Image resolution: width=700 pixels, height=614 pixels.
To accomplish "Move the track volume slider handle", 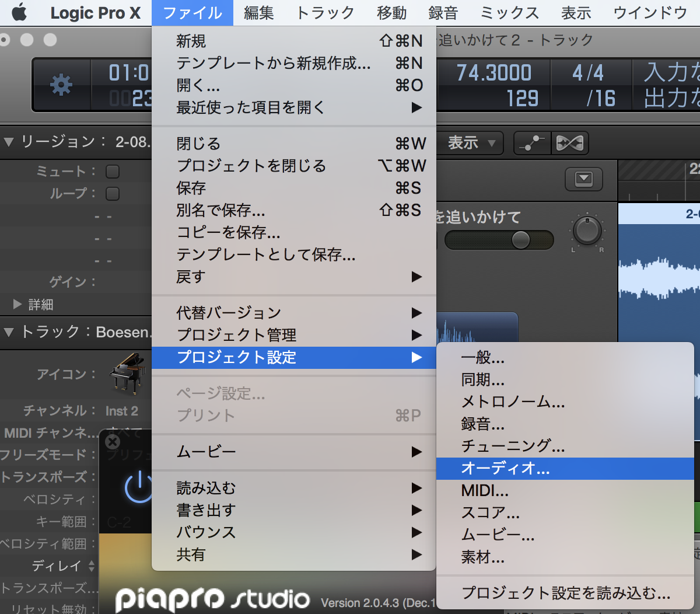I will pyautogui.click(x=521, y=240).
